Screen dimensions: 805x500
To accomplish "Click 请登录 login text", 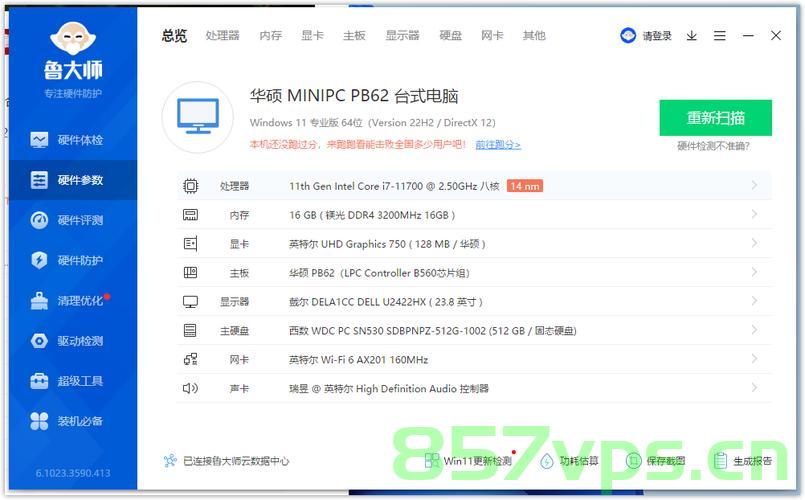I will tap(657, 35).
